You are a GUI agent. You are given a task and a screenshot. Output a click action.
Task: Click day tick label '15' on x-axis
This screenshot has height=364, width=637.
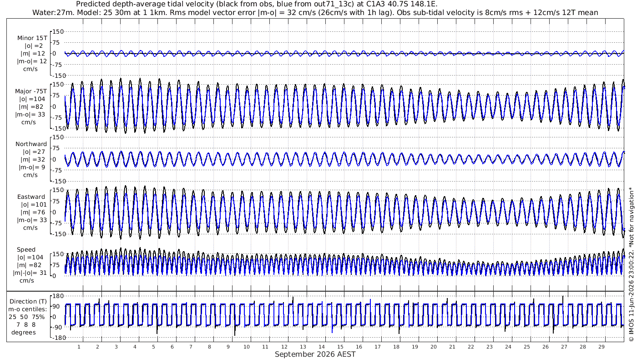[340, 347]
